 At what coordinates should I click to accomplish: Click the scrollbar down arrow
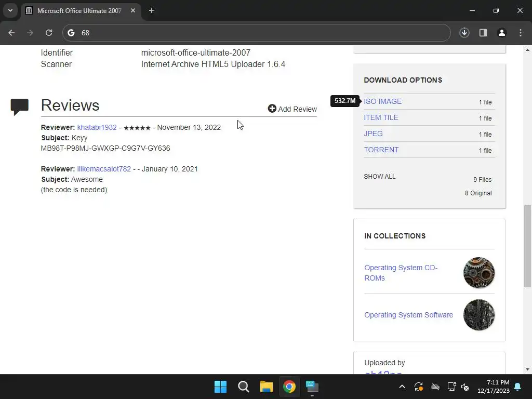[528, 369]
